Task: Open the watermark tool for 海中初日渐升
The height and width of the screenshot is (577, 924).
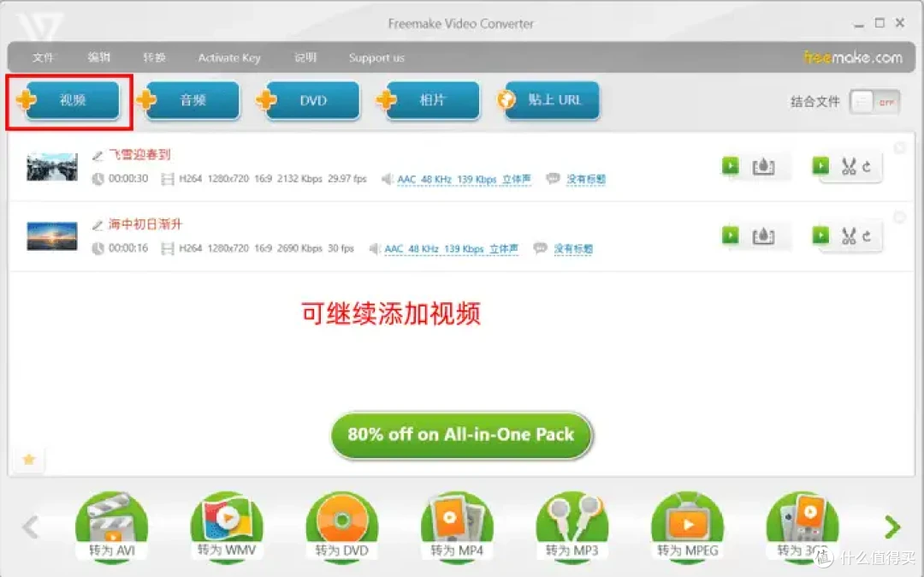Action: click(763, 236)
